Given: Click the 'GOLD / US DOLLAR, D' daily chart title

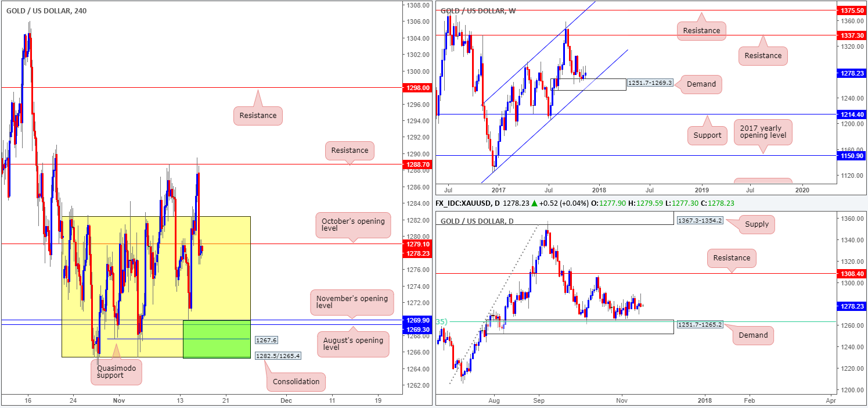Looking at the screenshot, I should tap(477, 220).
